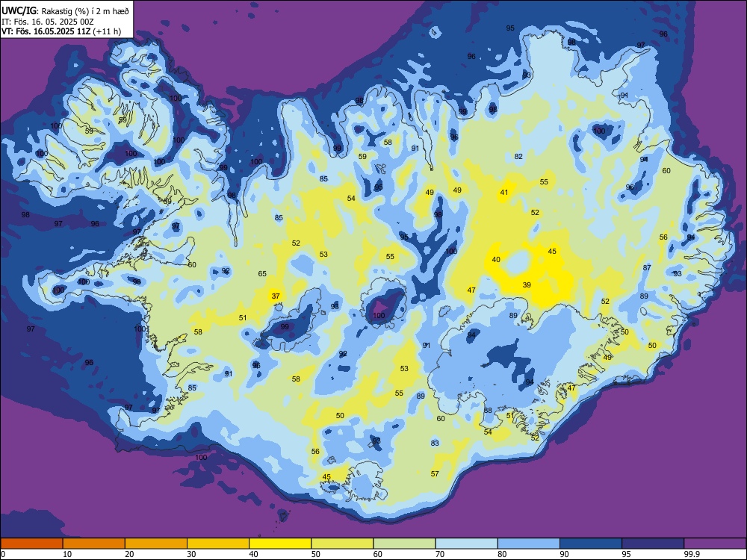
Task: Click the 'UWC/IG: Rakastig (%) í 2 m hæð' title
Action: (x=65, y=11)
